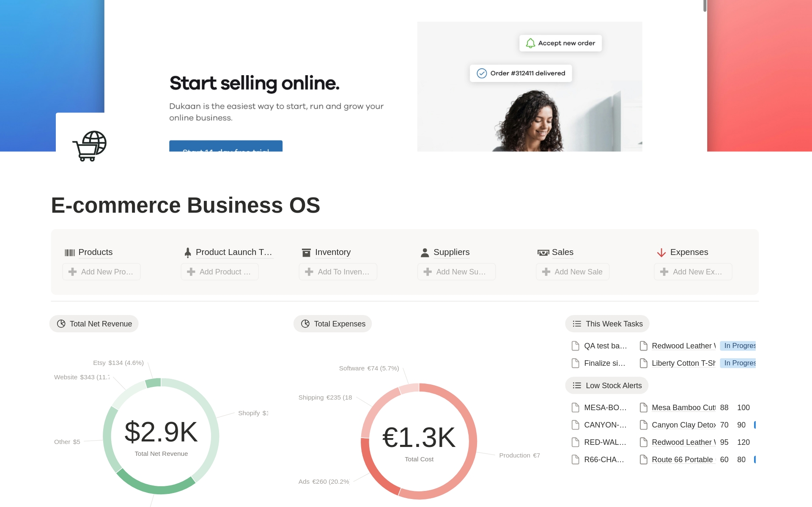812x507 pixels.
Task: Click the archive box icon beside Inventory
Action: [306, 253]
